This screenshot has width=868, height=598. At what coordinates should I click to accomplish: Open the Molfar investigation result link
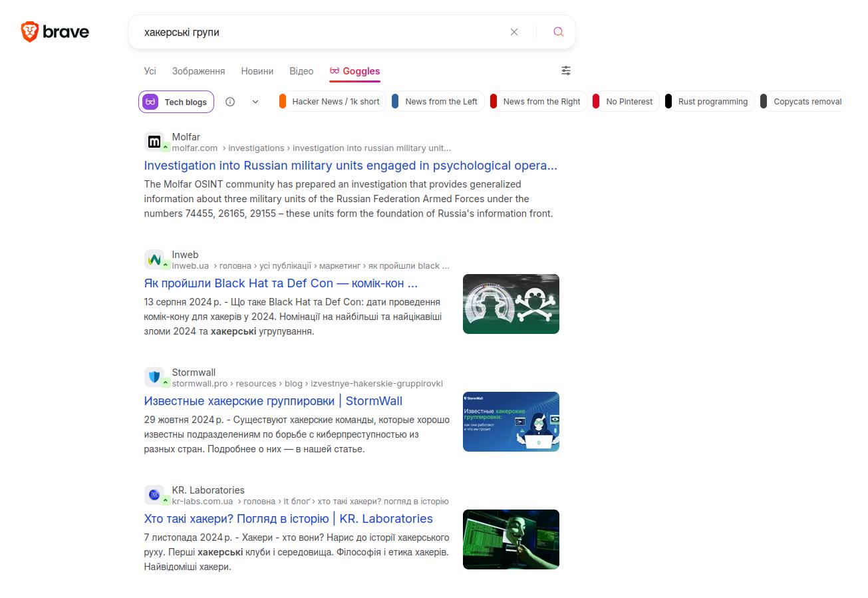pyautogui.click(x=351, y=166)
